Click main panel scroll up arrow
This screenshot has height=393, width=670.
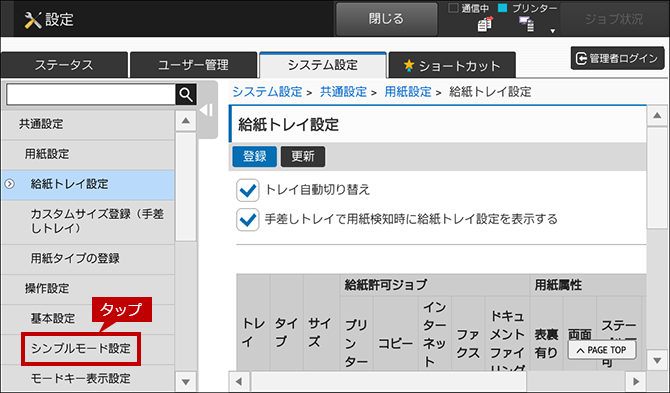(x=657, y=116)
